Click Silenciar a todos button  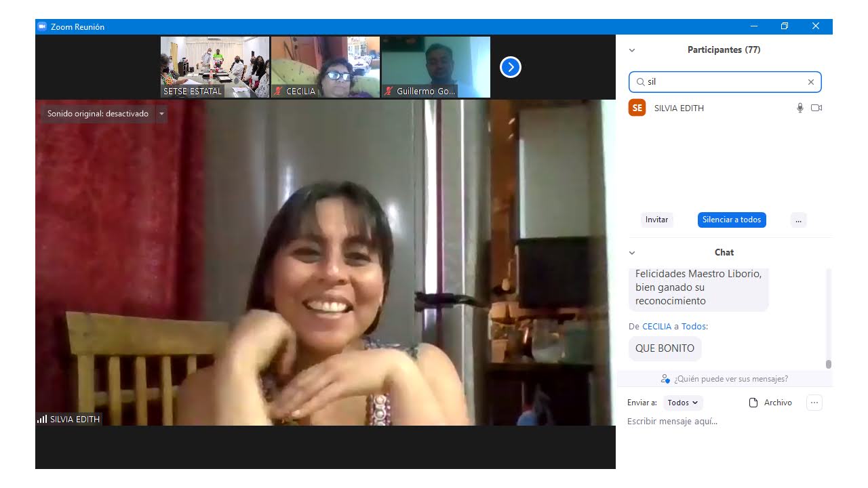point(732,220)
